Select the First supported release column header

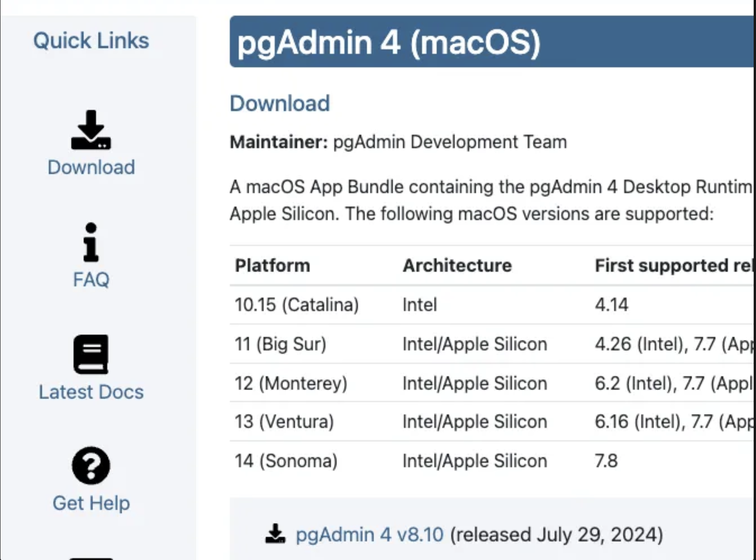pos(674,265)
